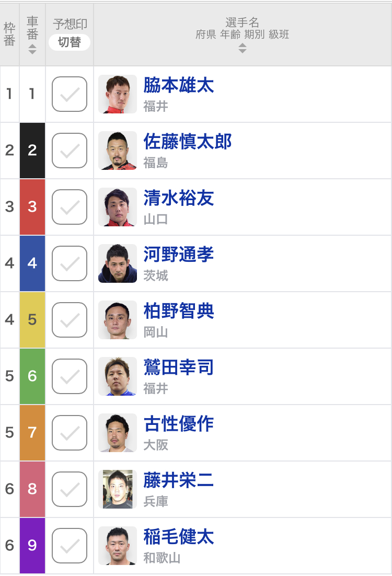Select the red car number 3 cell
The image size is (392, 576).
click(32, 207)
